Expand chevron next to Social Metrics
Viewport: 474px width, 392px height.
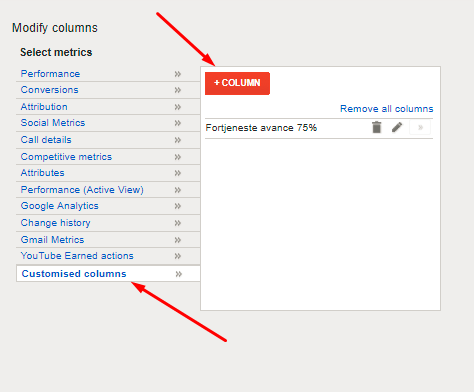click(x=178, y=123)
